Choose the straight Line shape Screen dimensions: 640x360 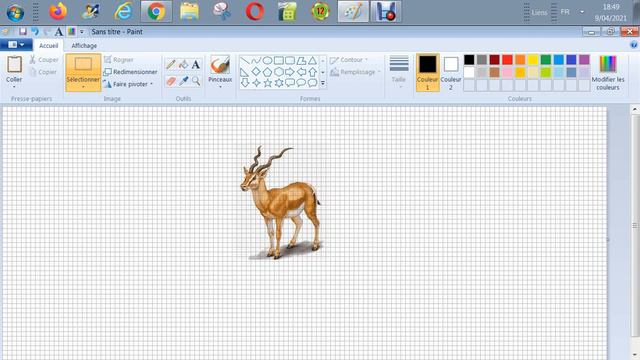[244, 61]
